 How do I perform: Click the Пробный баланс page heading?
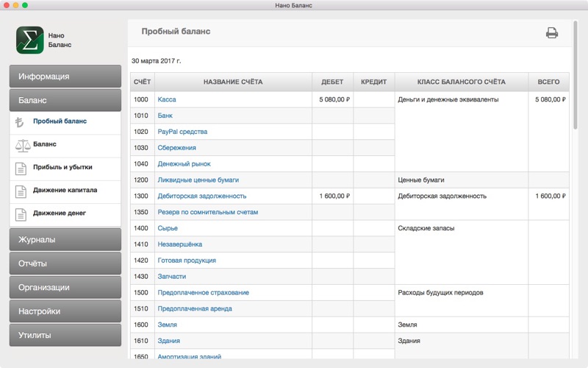tap(176, 32)
